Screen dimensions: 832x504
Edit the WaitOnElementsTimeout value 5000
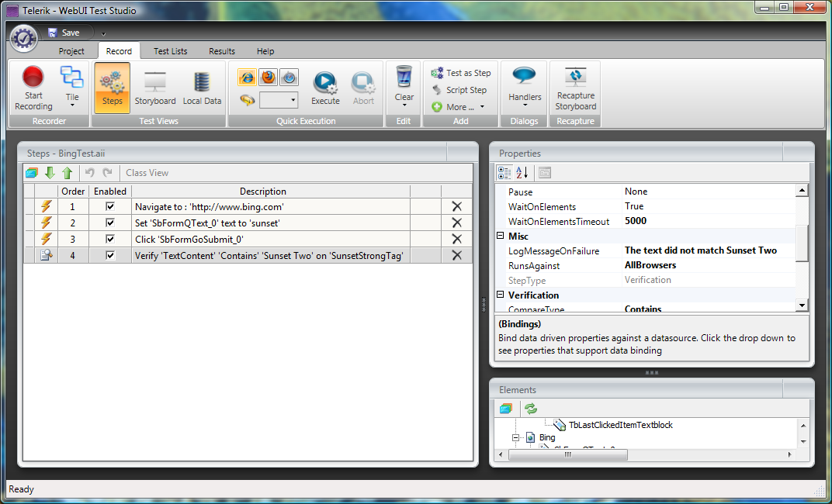pyautogui.click(x=709, y=221)
